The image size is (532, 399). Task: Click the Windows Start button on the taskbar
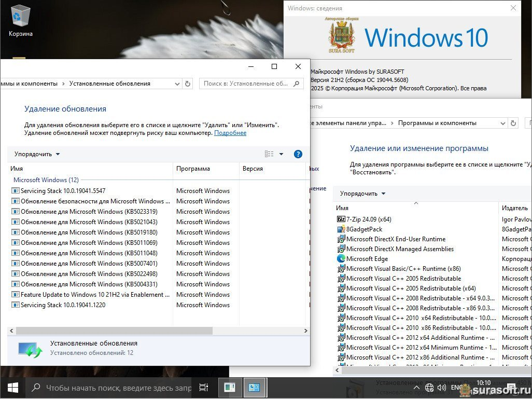[13, 388]
